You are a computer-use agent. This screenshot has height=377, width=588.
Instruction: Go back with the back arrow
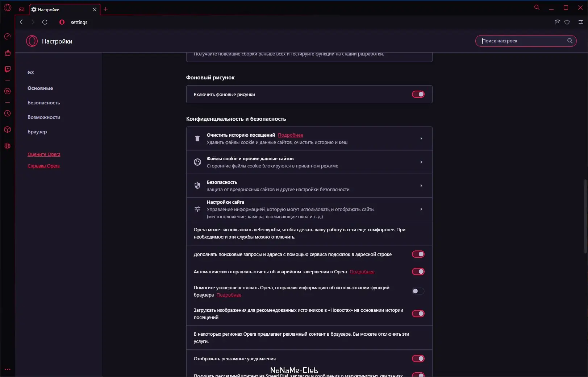coord(21,22)
